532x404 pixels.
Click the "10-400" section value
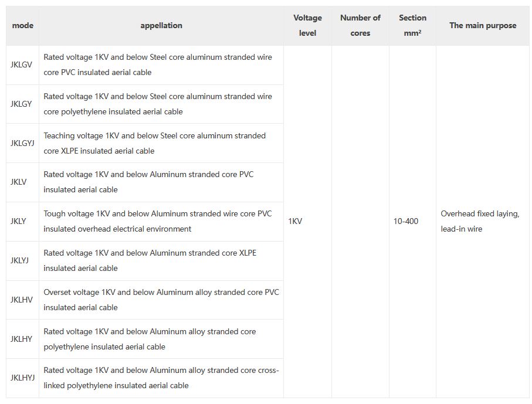[x=406, y=222]
